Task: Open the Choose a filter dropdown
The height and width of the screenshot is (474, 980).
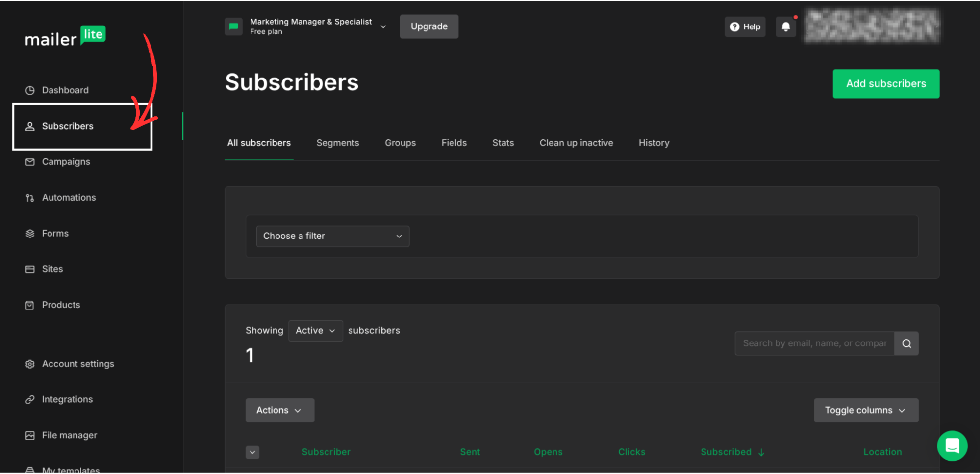Action: pos(332,236)
